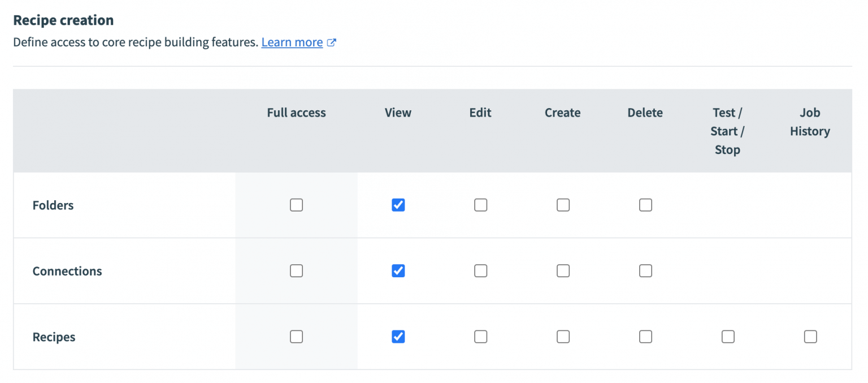868x383 pixels.
Task: Select the Recipes row label
Action: tap(54, 337)
